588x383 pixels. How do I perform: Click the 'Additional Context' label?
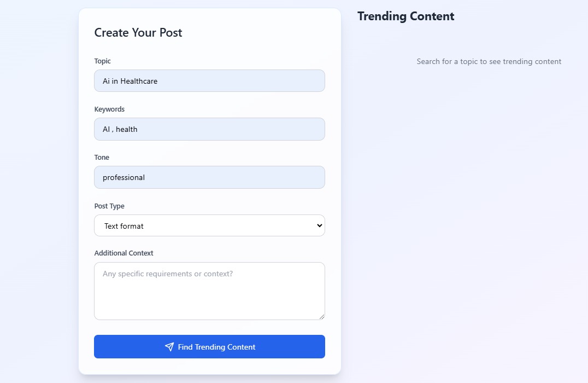pyautogui.click(x=124, y=253)
